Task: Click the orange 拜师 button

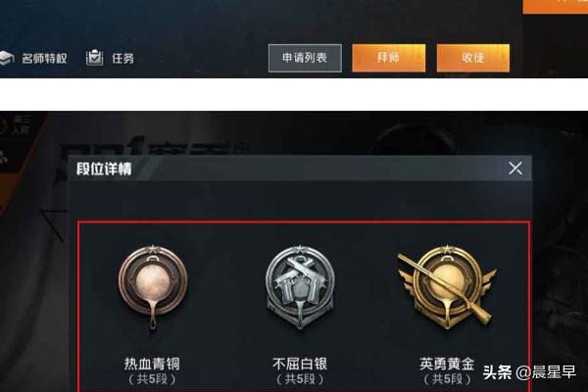Action: 388,58
